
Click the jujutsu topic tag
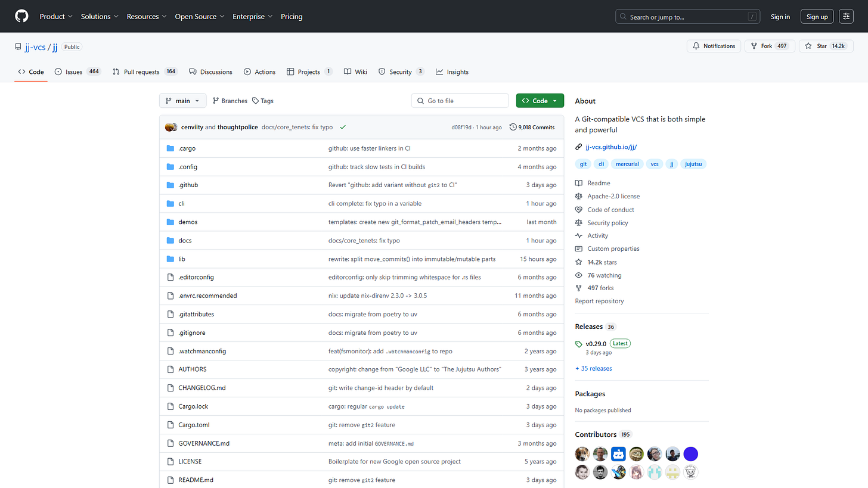tap(693, 164)
